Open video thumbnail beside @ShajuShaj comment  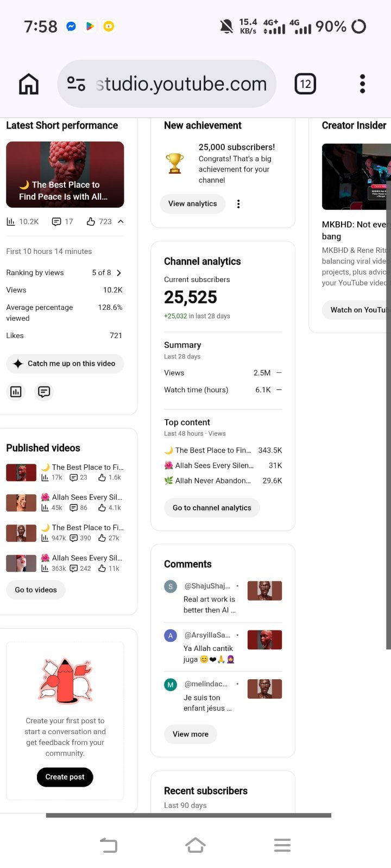point(265,591)
